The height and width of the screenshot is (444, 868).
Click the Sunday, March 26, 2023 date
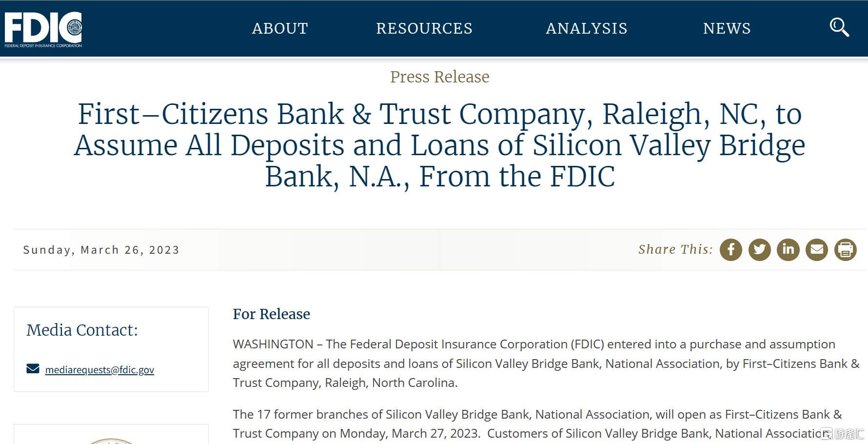coord(101,250)
